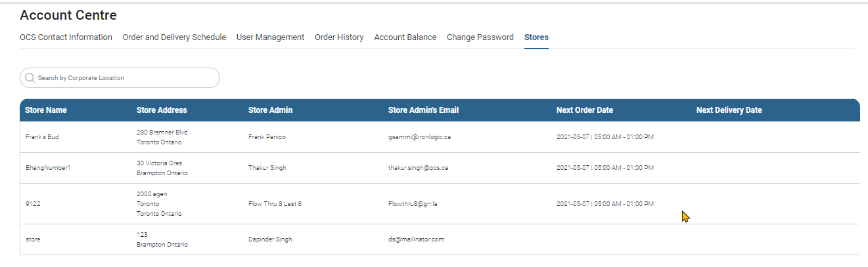Select the 9122 store row
This screenshot has width=868, height=267.
pos(440,204)
